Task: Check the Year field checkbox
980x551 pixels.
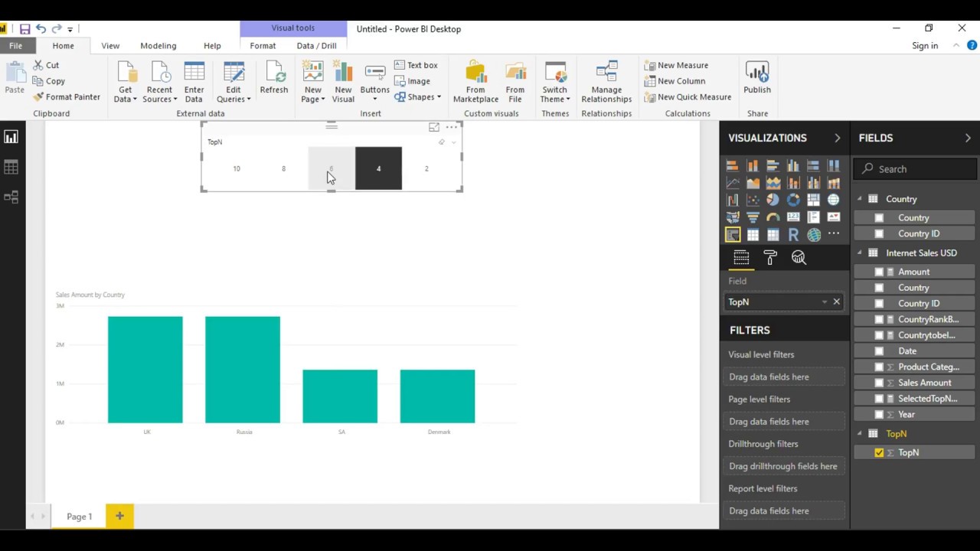Action: point(879,415)
